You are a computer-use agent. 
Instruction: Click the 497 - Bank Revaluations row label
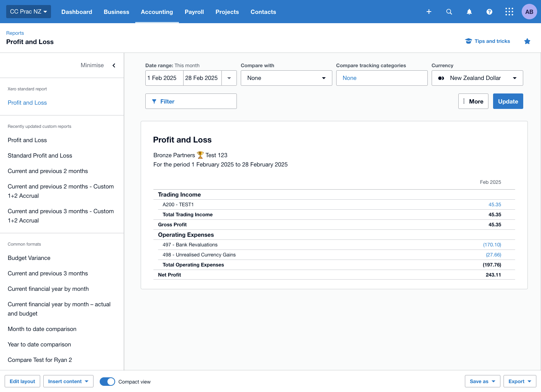point(190,245)
